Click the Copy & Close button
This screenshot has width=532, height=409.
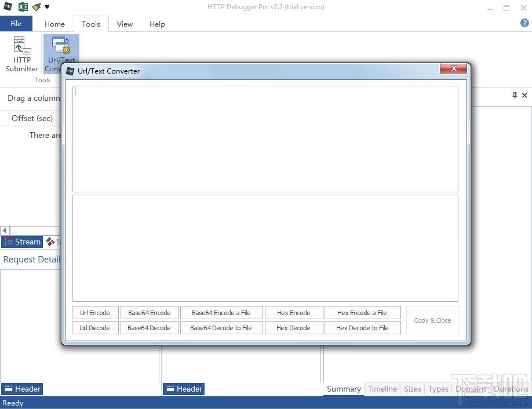tap(432, 320)
